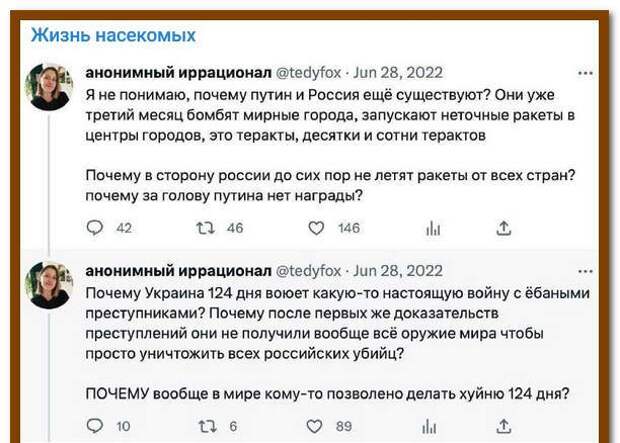The height and width of the screenshot is (443, 620).
Task: View analytics icon of first tweet
Action: pos(432,228)
